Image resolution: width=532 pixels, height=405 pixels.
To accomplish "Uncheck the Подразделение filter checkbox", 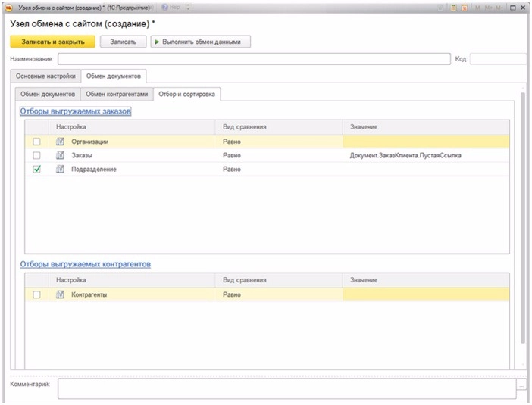I will coord(36,170).
